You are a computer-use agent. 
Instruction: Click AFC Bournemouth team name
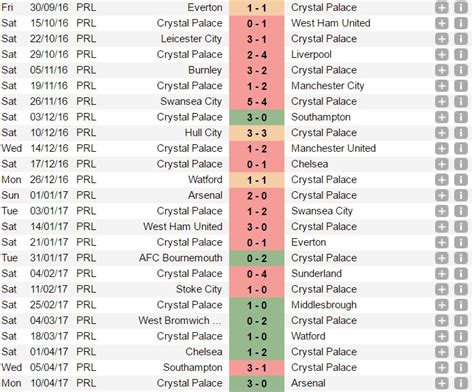(x=181, y=258)
